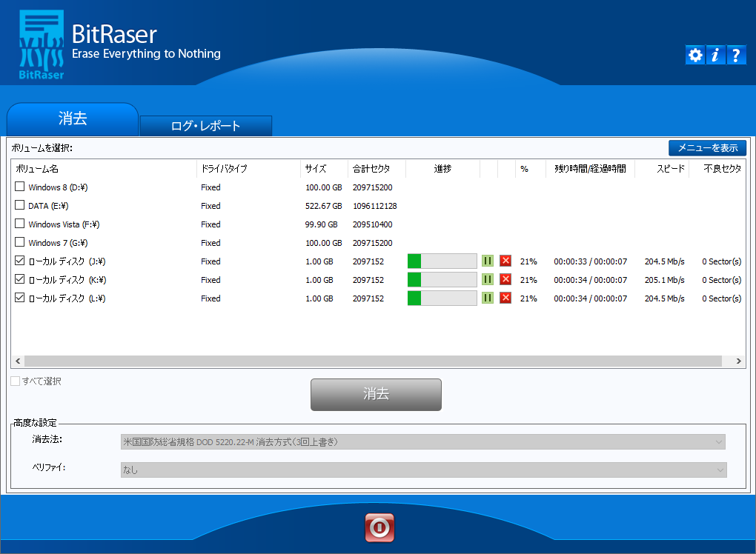756x554 pixels.
Task: Tick the DATA (E:) volume checkbox
Action: pyautogui.click(x=20, y=205)
